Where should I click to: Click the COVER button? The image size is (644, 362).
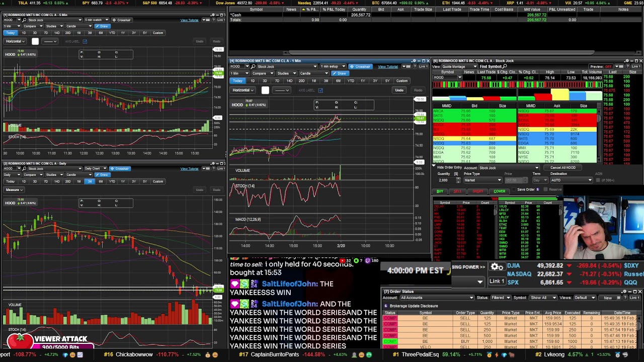499,191
